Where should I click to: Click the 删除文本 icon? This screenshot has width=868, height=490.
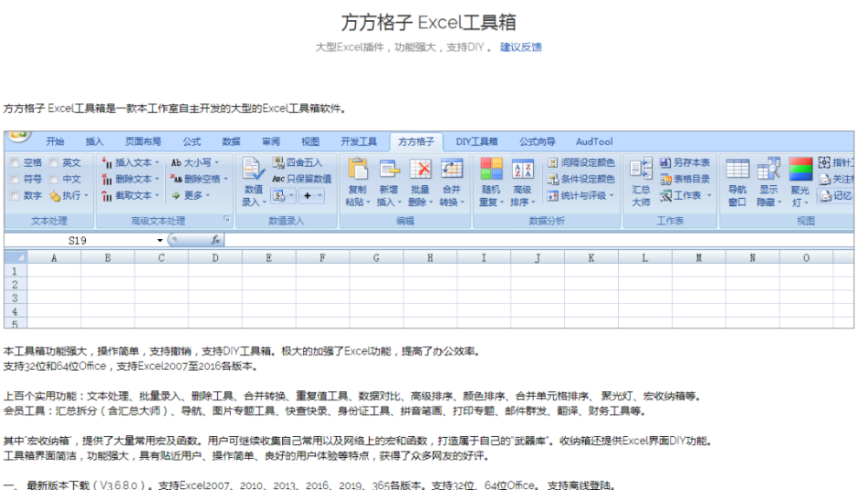tap(107, 178)
